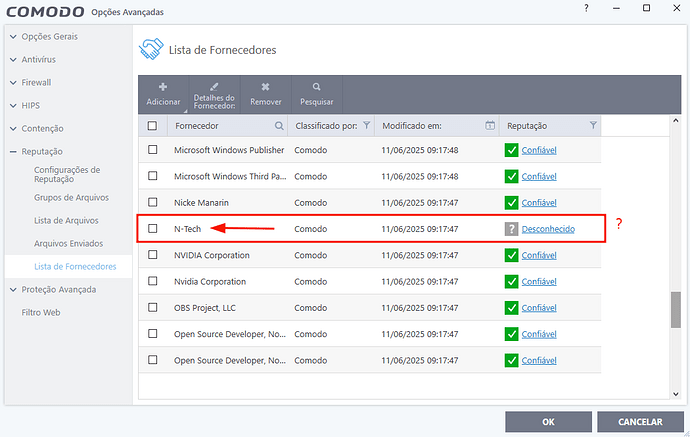Select the OBS Project, LLC vendor name
Image resolution: width=690 pixels, height=437 pixels.
(x=205, y=308)
